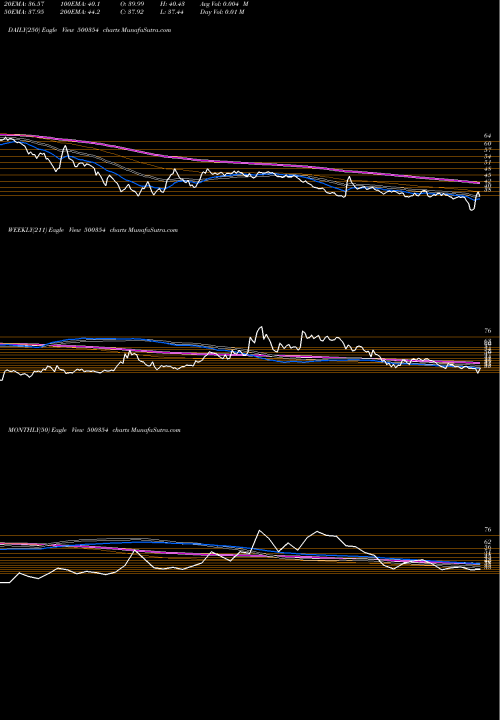Viewport: 500px width, 720px height.
Task: Click the 20EMA value readout
Action: [x=22, y=4]
